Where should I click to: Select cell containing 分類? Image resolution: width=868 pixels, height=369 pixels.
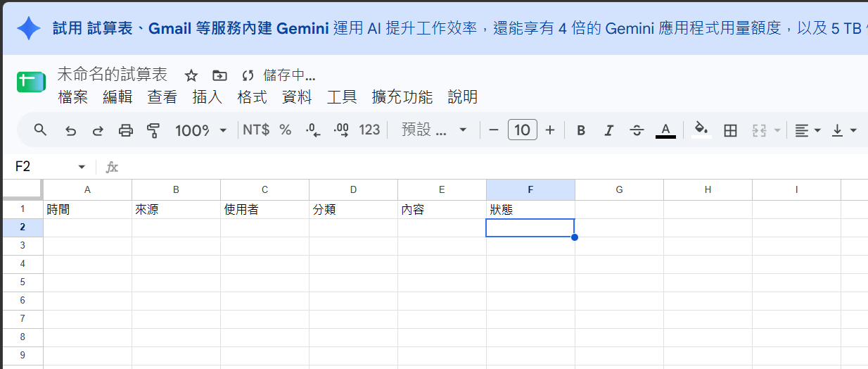(x=354, y=210)
